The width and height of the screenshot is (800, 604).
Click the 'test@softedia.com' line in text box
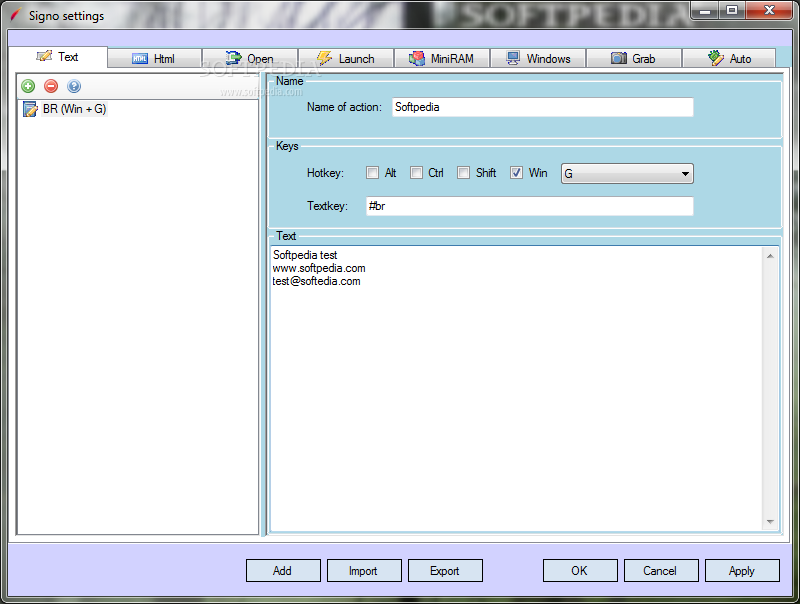316,282
